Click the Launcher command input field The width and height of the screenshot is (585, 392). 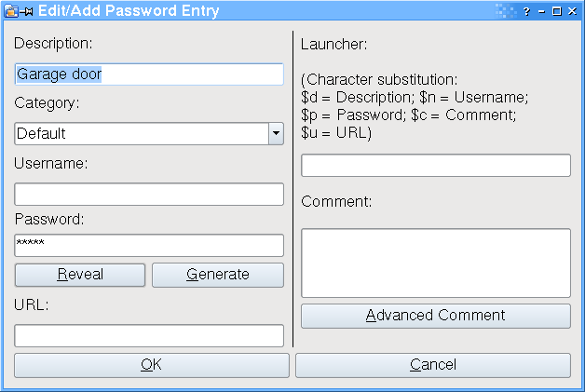pyautogui.click(x=436, y=165)
